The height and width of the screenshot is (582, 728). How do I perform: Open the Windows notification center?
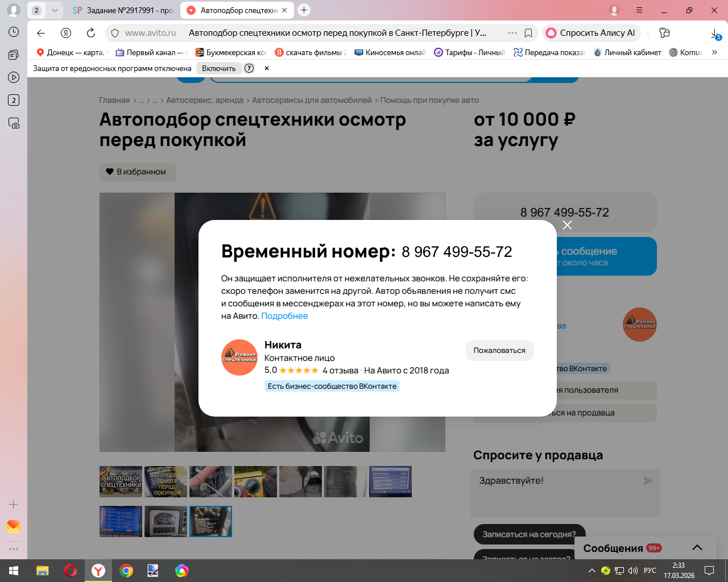pyautogui.click(x=709, y=571)
